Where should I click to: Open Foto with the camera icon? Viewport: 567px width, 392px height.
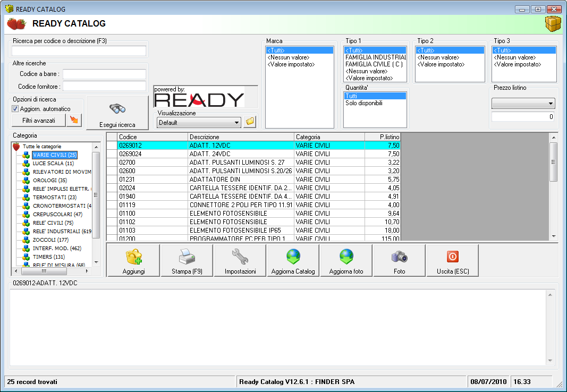399,257
